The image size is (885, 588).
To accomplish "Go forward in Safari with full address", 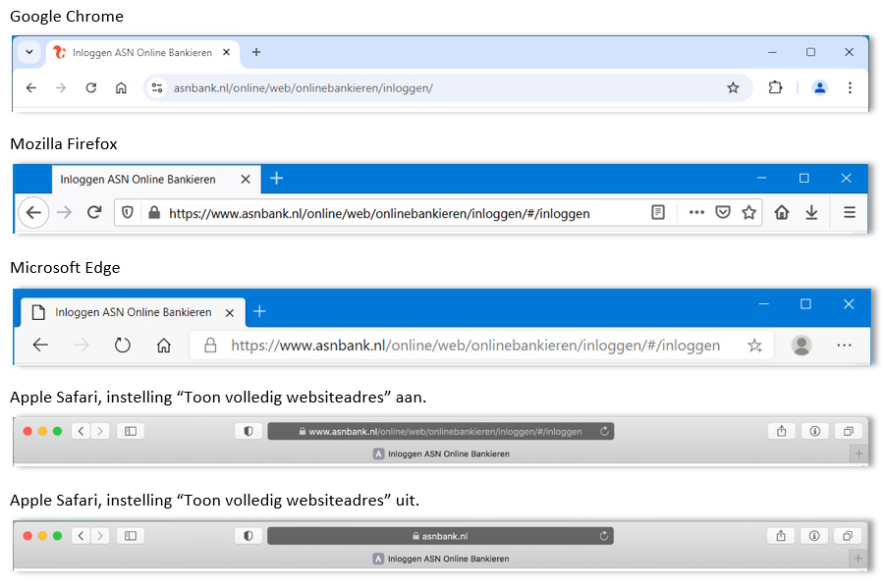I will 100,431.
